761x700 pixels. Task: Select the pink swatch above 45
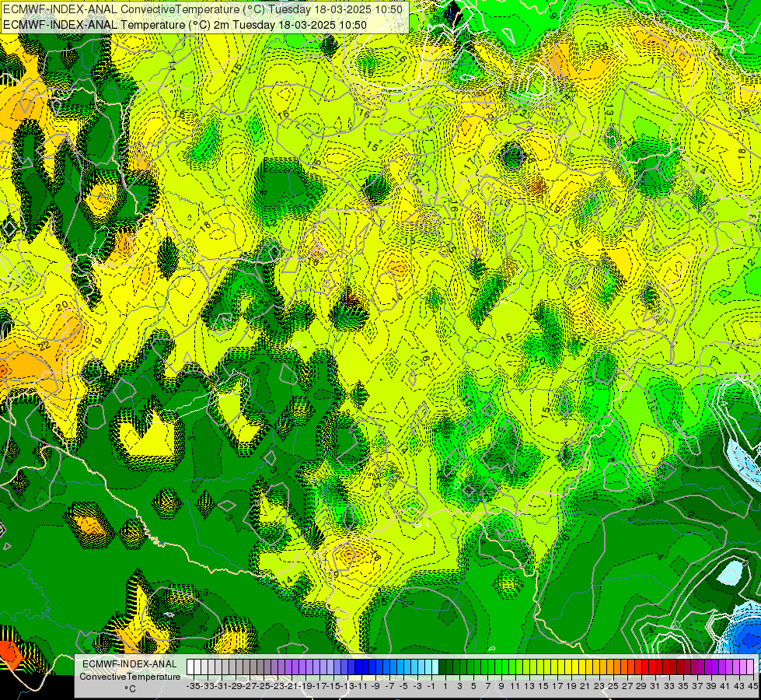tap(750, 667)
